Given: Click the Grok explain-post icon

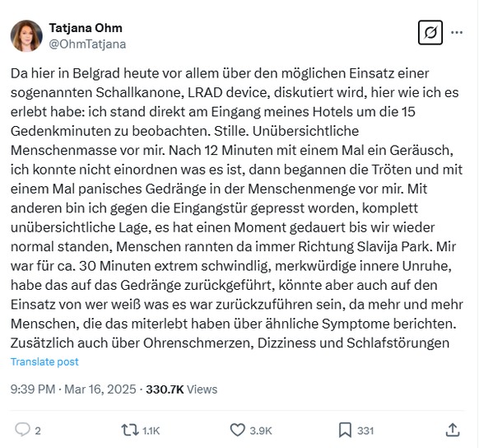Looking at the screenshot, I should [430, 32].
